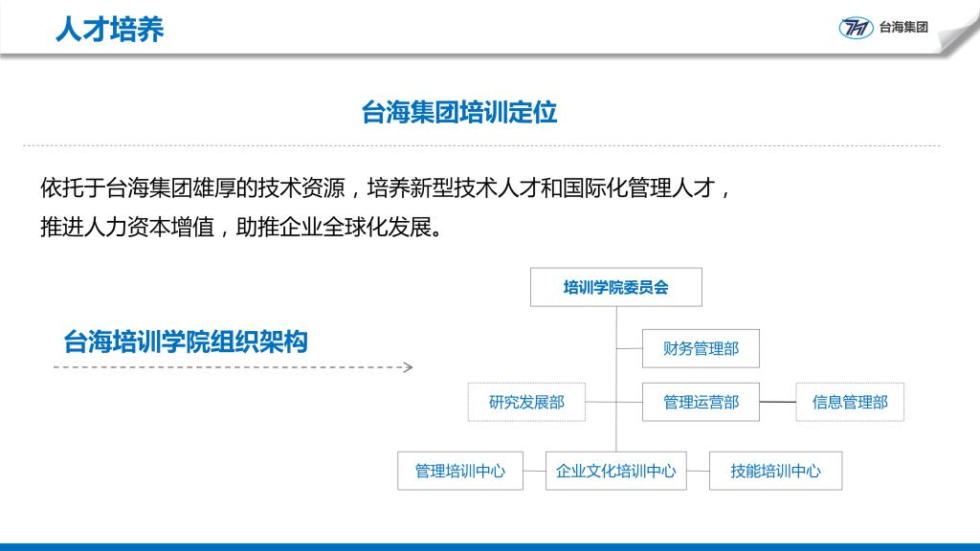Click the 技能培训中心 box
Viewport: 980px width, 551px height.
[x=775, y=471]
